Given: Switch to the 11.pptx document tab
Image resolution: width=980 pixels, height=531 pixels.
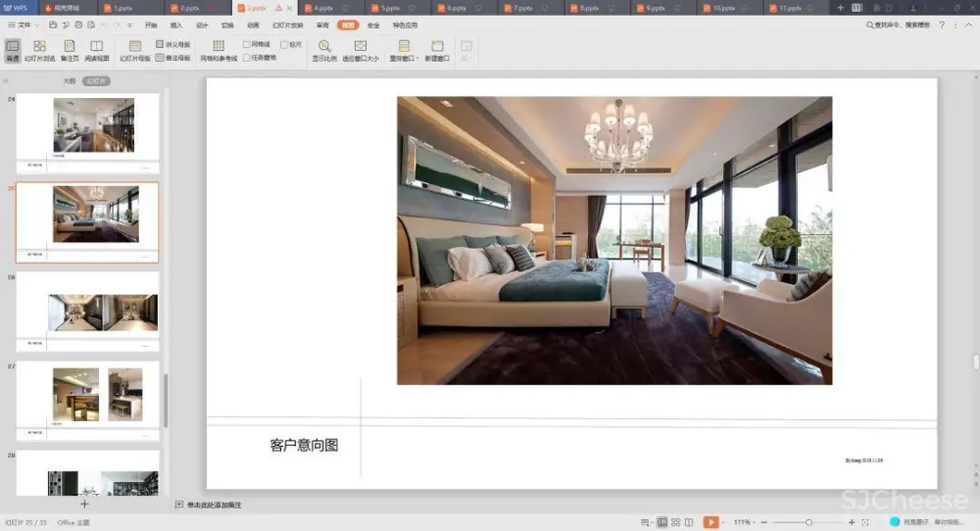Looking at the screenshot, I should 798,8.
